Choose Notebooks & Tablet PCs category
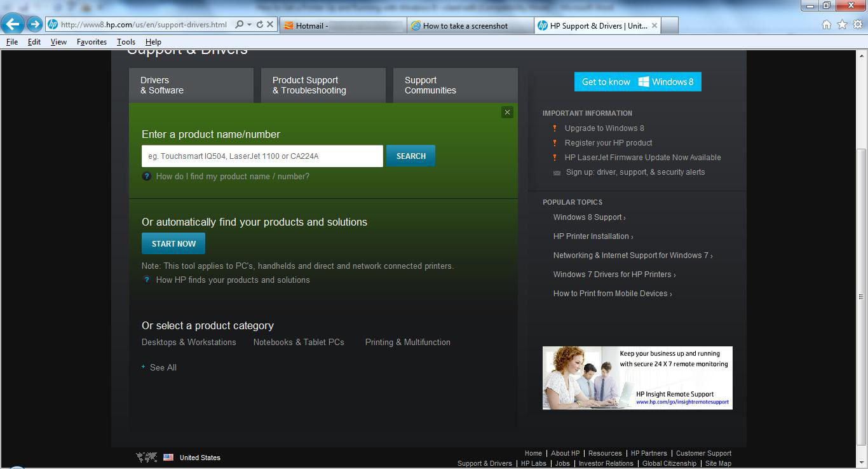Screen dimensions: 868x469 click(x=299, y=342)
